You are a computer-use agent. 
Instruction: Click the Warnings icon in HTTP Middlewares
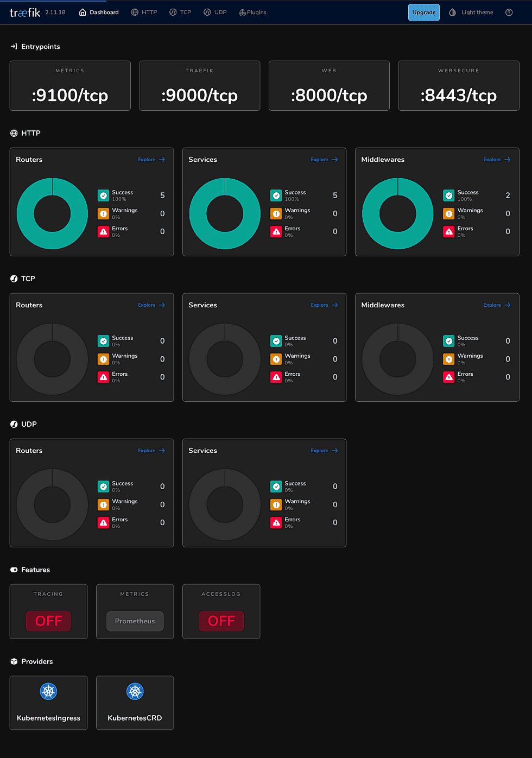pos(448,213)
